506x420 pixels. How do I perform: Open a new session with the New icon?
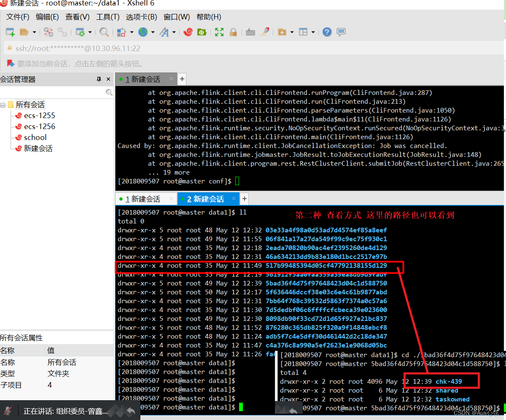[9, 32]
